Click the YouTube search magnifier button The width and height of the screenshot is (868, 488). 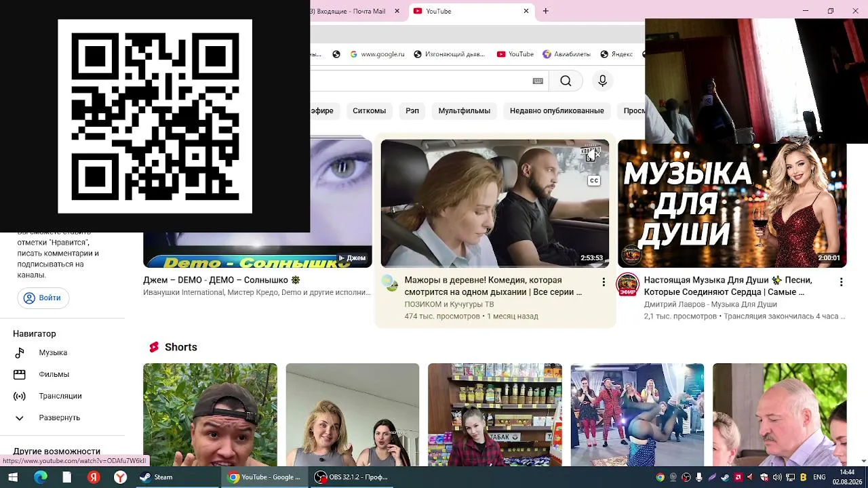(566, 81)
